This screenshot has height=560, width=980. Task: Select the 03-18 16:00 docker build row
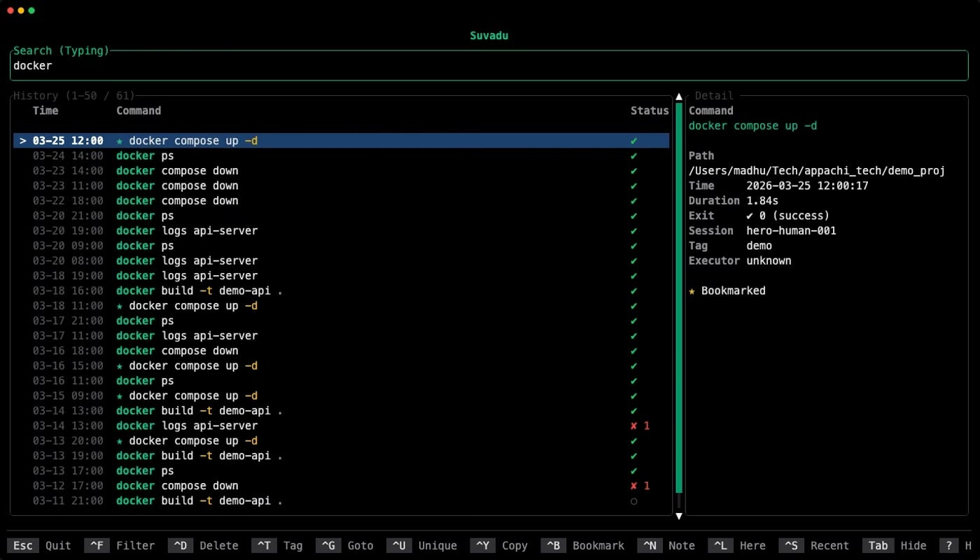click(x=342, y=291)
